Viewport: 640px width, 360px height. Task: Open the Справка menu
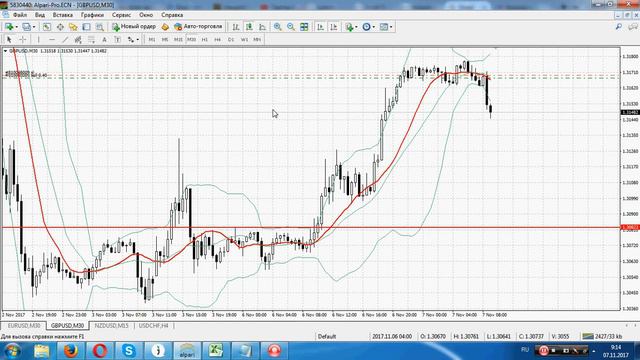[172, 15]
